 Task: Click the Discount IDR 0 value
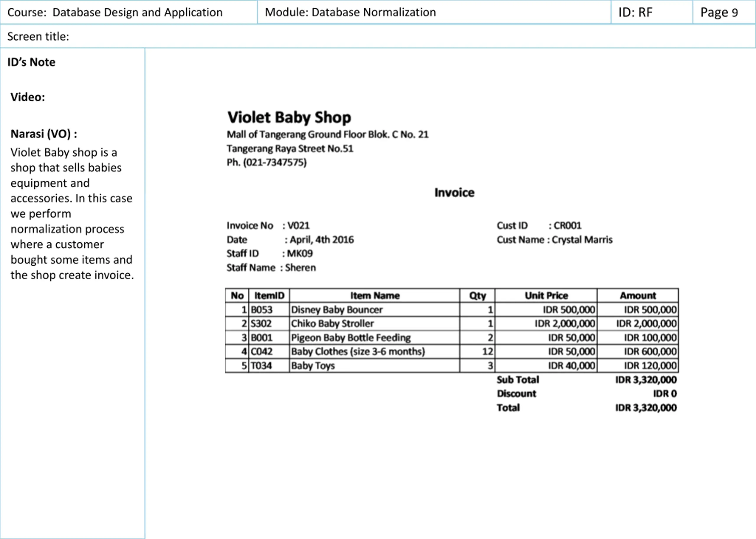click(665, 394)
